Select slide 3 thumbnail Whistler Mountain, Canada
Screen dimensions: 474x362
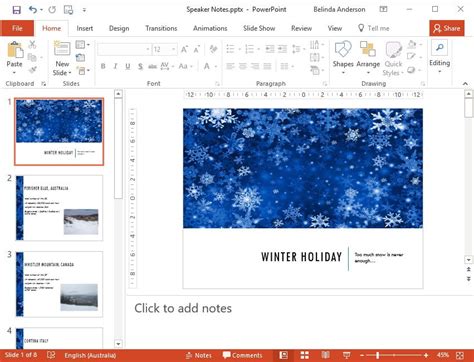pyautogui.click(x=59, y=284)
